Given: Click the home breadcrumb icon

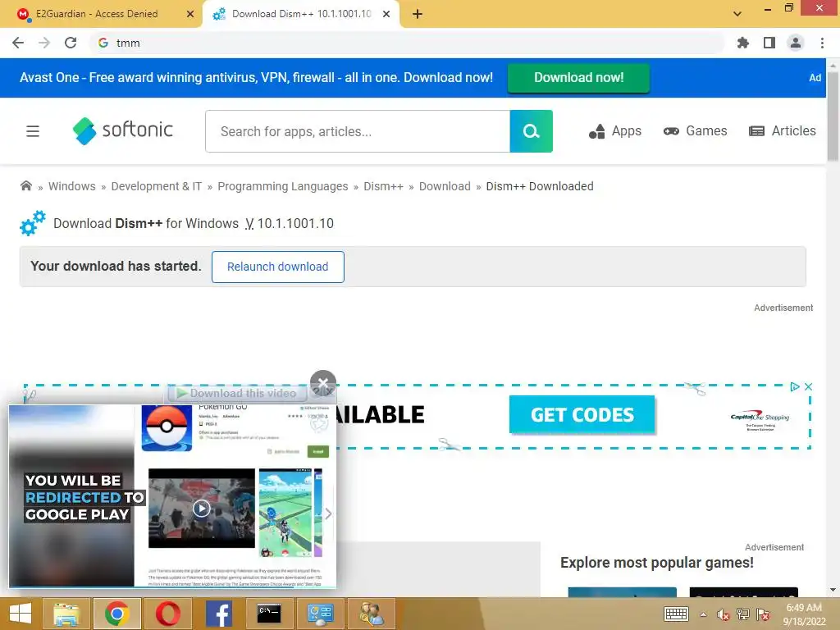Looking at the screenshot, I should pos(25,186).
